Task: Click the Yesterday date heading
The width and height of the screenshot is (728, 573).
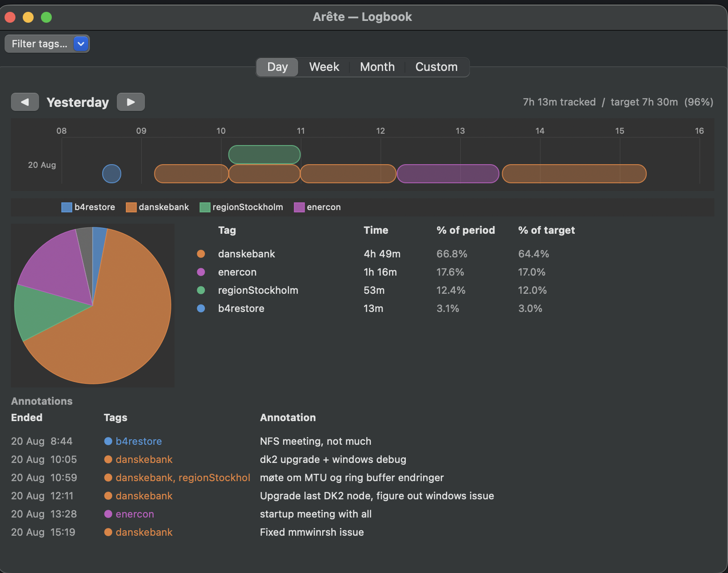Action: point(78,102)
